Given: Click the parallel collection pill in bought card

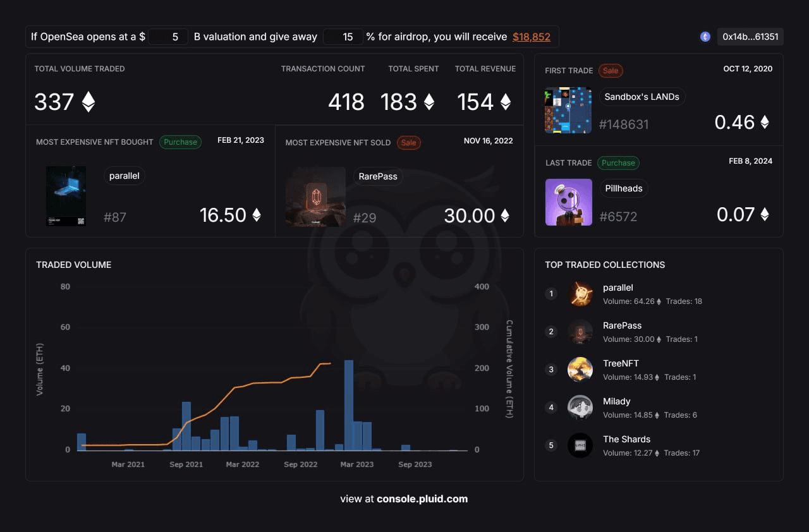Looking at the screenshot, I should click(x=125, y=176).
